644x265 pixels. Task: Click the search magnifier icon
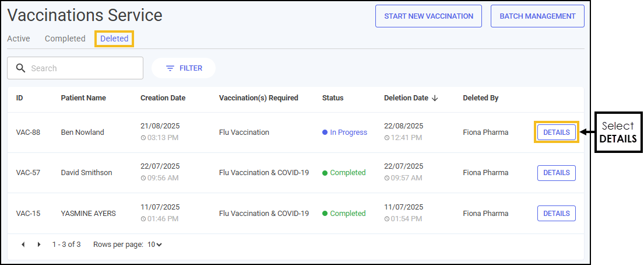20,68
